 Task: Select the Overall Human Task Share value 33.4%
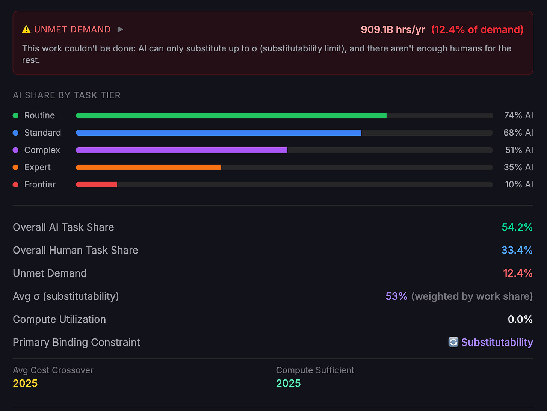(x=517, y=250)
